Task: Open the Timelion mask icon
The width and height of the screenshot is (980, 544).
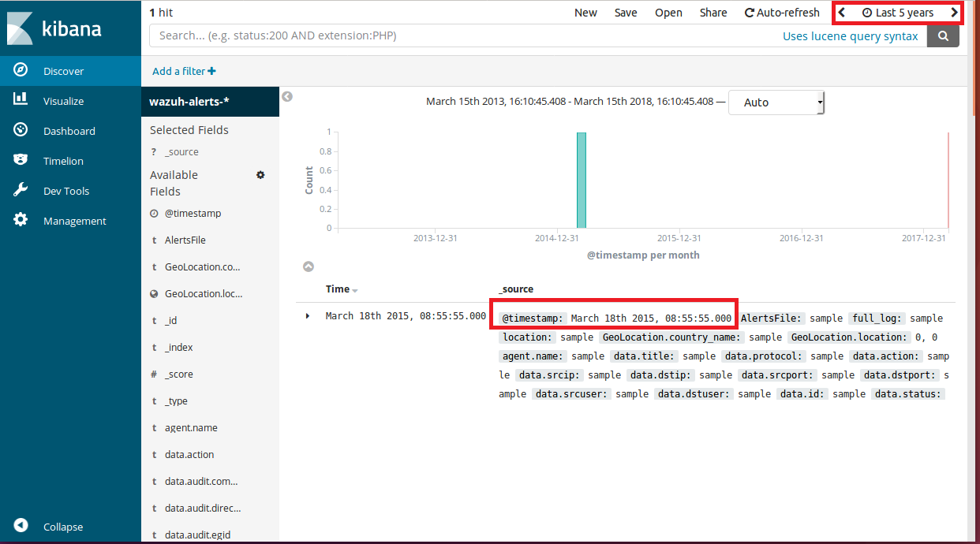Action: 21,160
